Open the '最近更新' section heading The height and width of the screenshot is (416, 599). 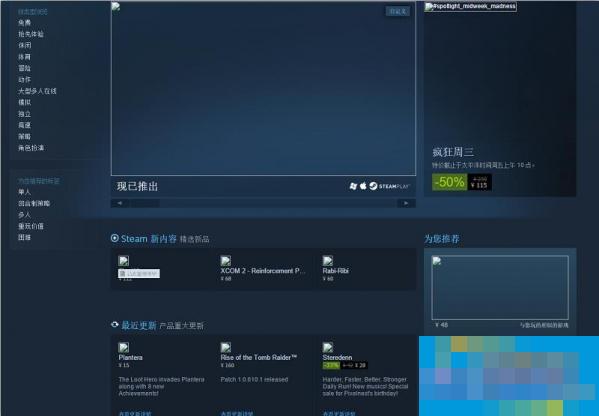point(139,325)
